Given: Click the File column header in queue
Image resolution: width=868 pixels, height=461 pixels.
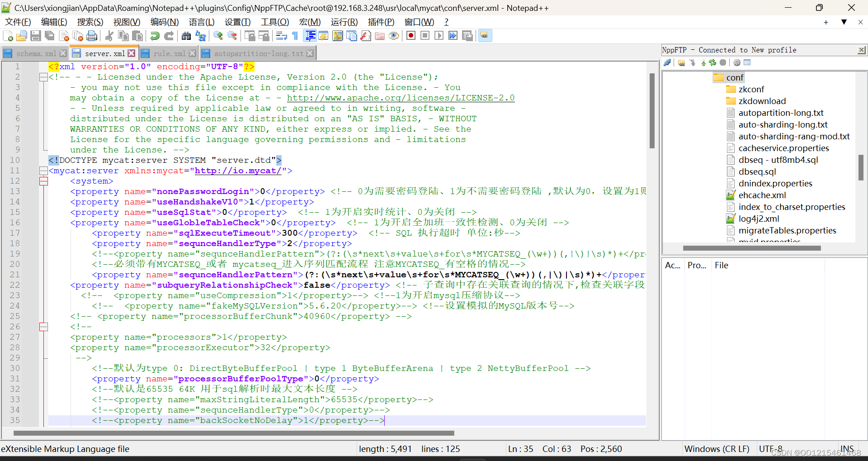Looking at the screenshot, I should click(722, 266).
